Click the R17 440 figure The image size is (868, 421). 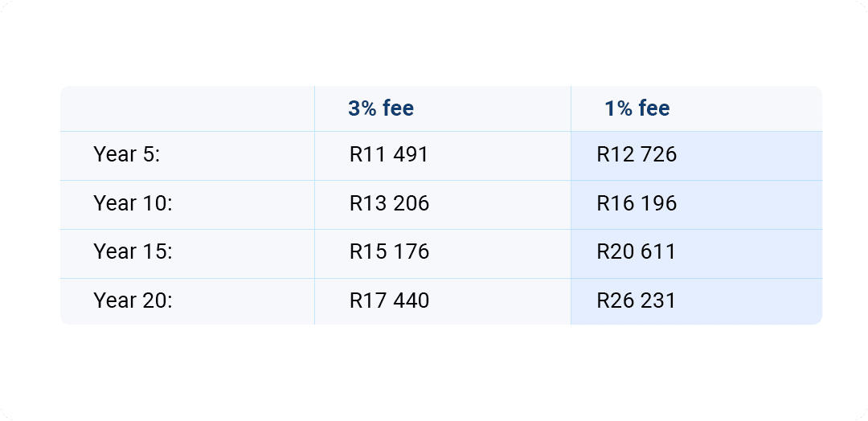(x=389, y=300)
